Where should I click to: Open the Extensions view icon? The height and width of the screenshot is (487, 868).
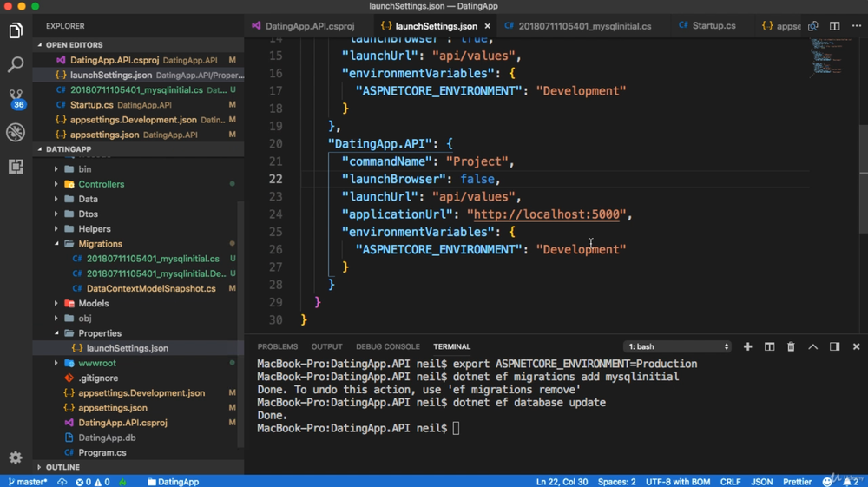pyautogui.click(x=16, y=166)
